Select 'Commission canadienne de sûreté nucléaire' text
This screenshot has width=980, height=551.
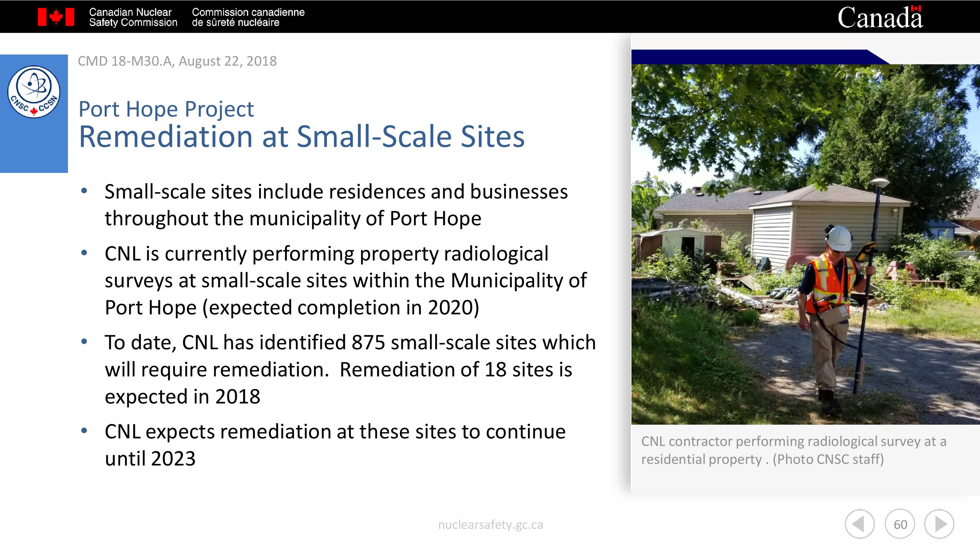[x=248, y=17]
